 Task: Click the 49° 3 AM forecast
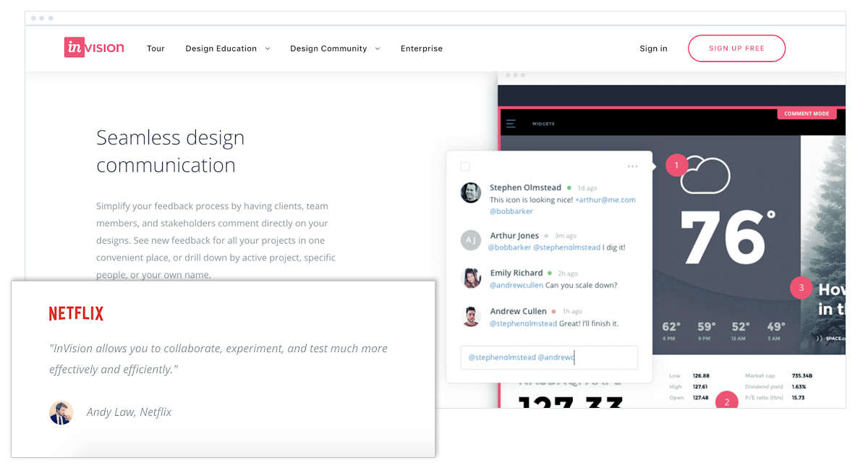(x=775, y=330)
